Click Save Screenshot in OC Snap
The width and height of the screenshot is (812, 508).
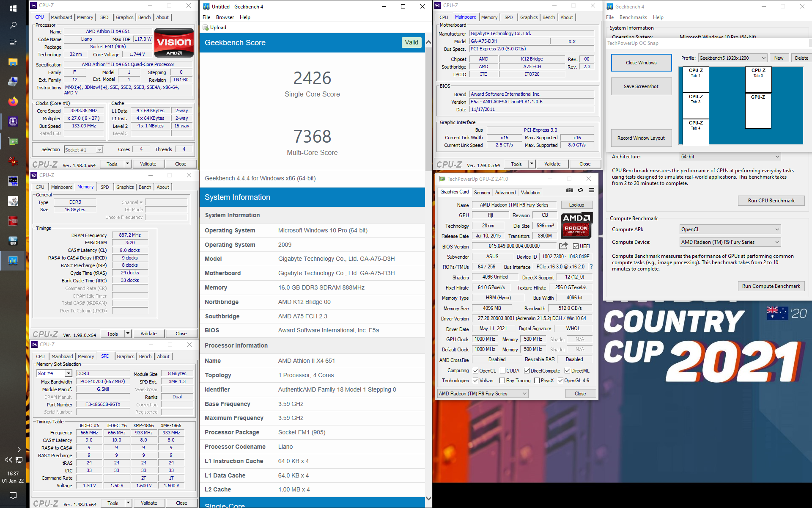[641, 86]
